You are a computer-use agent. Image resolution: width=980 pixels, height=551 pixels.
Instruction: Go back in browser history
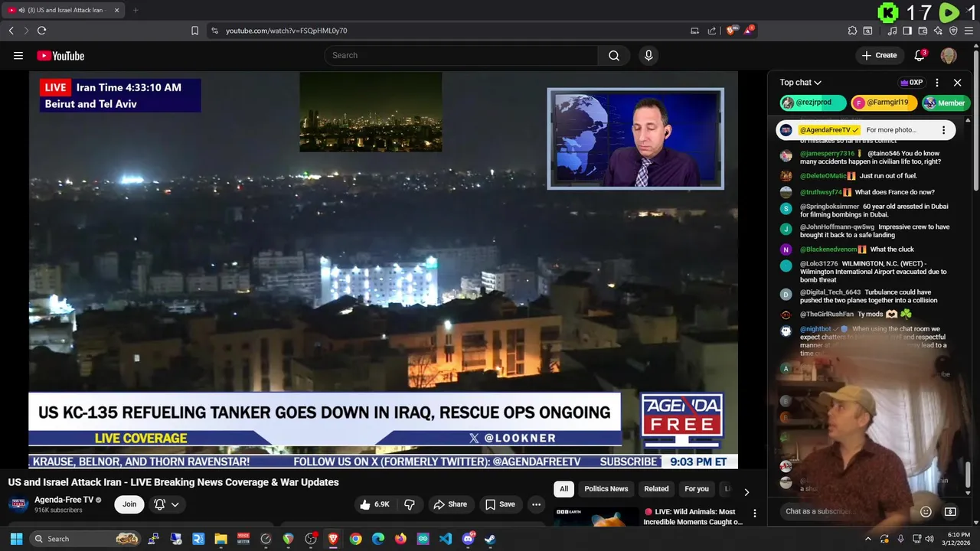pyautogui.click(x=11, y=31)
